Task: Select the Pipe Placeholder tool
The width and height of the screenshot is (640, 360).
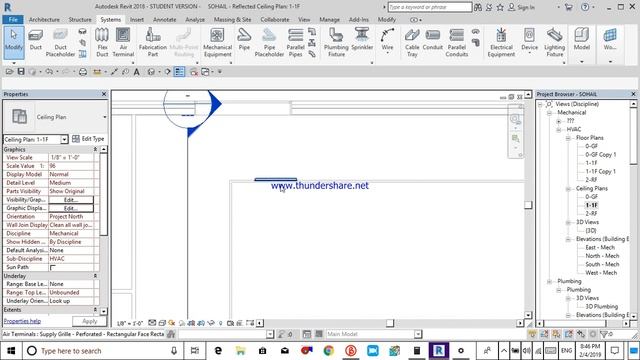Action: [x=269, y=42]
